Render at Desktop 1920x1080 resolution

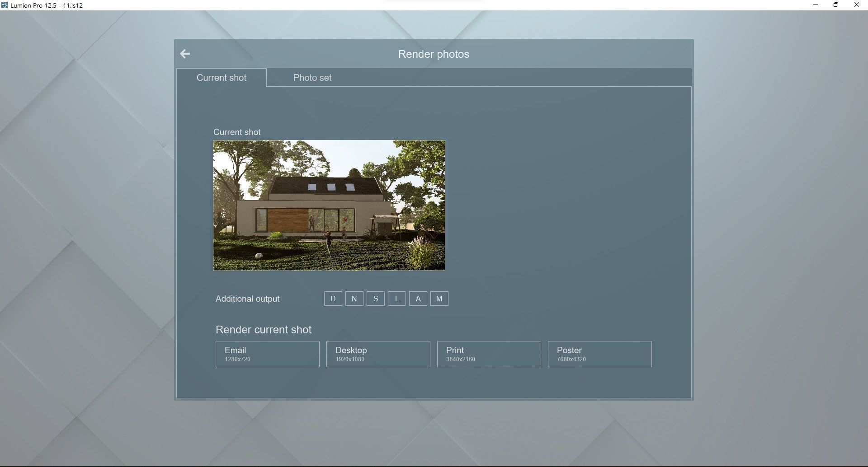click(x=378, y=354)
